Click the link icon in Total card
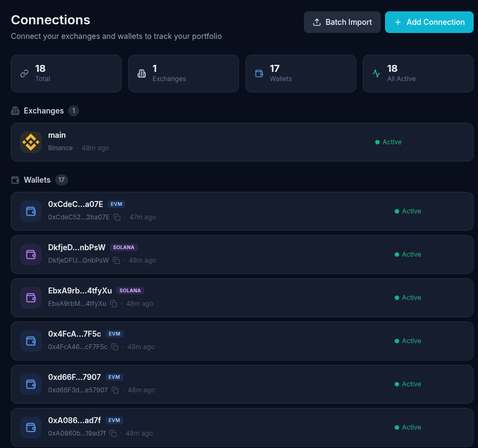 (24, 73)
